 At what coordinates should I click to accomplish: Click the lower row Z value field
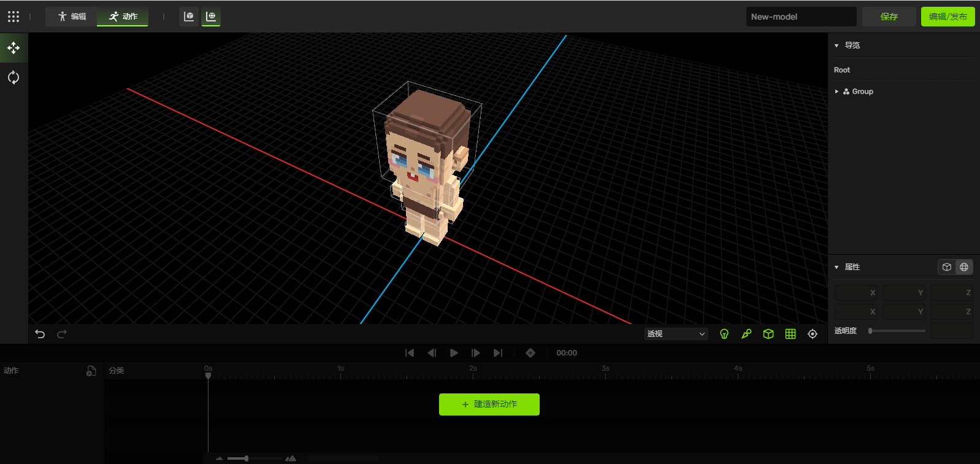pos(952,312)
